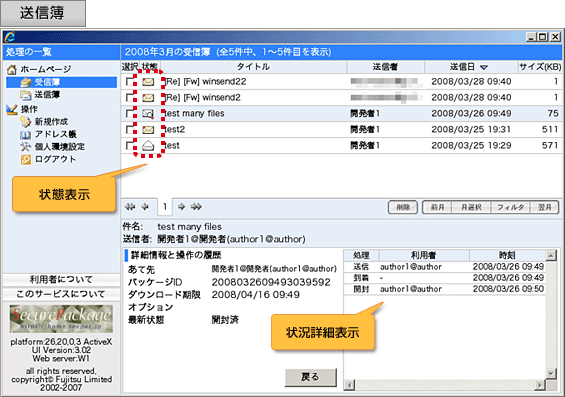Viewport: 565px width, 397px height.
Task: Tick checkbox for the test message
Action: (x=130, y=146)
